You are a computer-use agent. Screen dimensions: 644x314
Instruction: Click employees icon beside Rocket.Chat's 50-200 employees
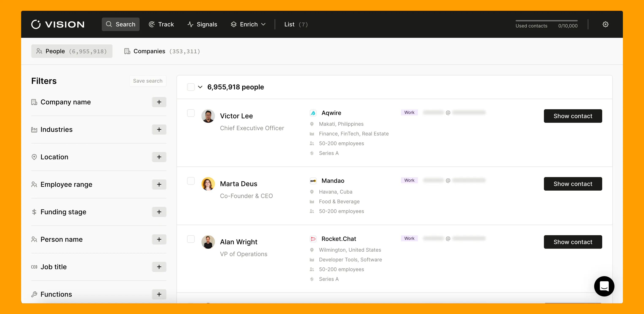(x=312, y=269)
